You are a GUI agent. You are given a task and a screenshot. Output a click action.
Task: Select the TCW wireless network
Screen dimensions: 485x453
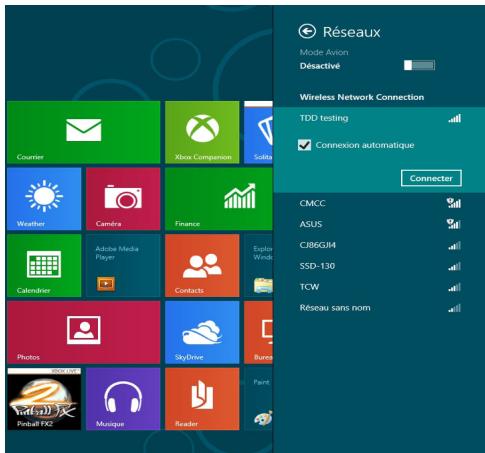(x=379, y=287)
